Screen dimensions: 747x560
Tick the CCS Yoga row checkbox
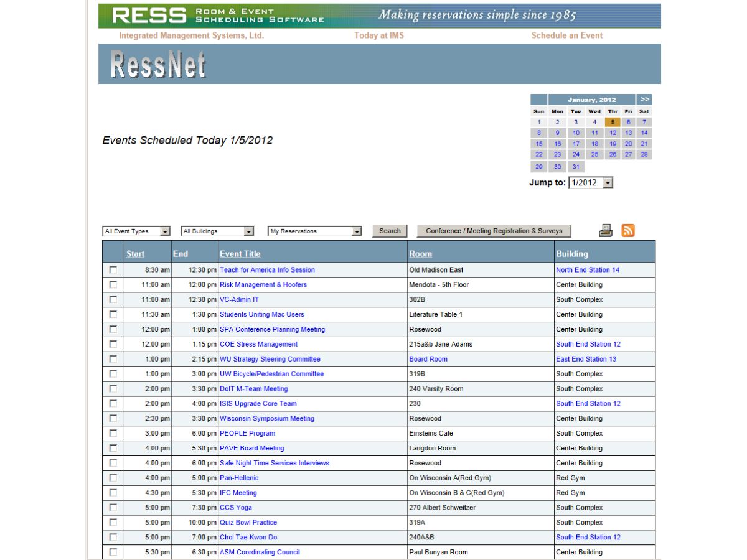[x=113, y=508]
